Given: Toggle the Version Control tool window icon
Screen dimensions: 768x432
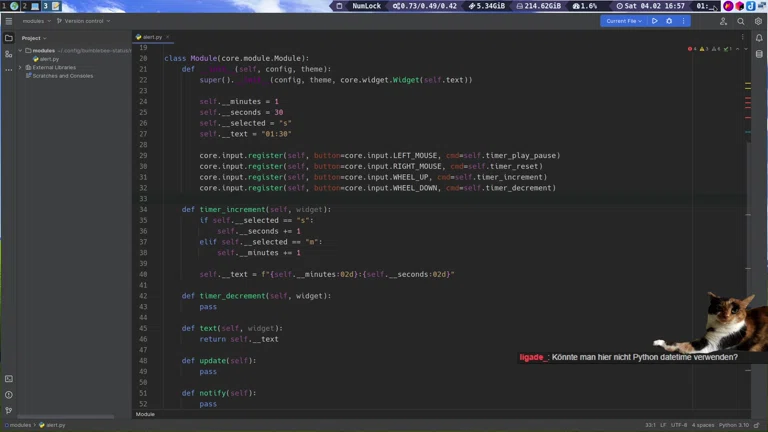Looking at the screenshot, I should (x=9, y=410).
